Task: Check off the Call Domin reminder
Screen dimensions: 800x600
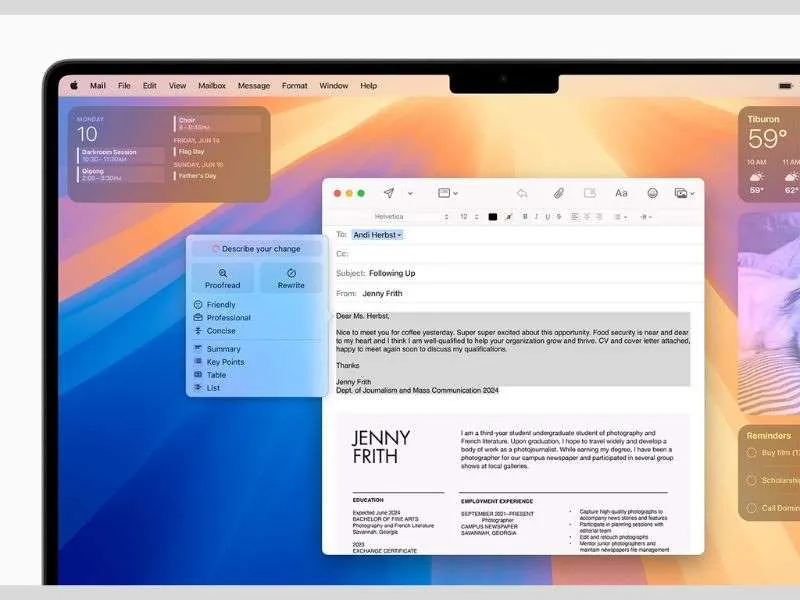Action: [752, 508]
